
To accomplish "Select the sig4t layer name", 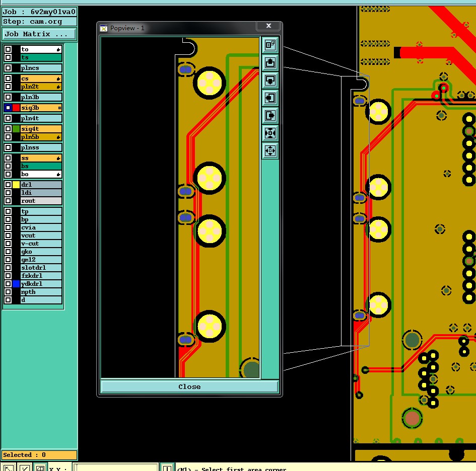I will [41, 129].
